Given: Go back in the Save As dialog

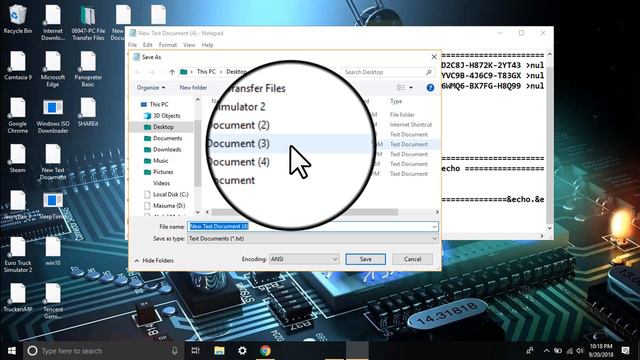Looking at the screenshot, I should 138,72.
